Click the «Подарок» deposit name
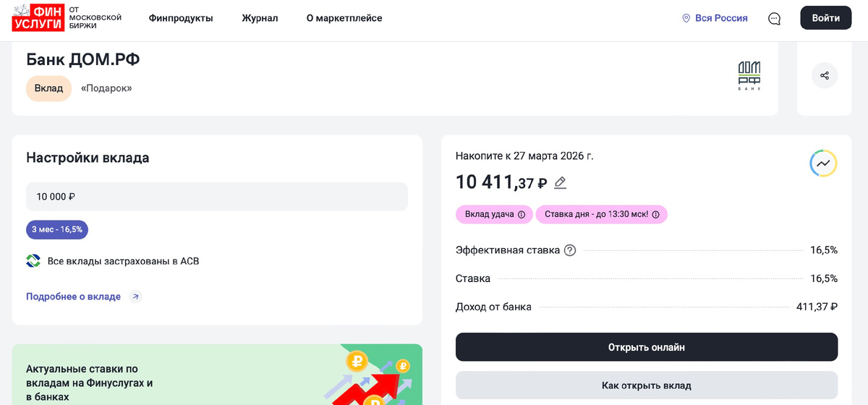Screen dimensions: 868x405 pos(106,88)
